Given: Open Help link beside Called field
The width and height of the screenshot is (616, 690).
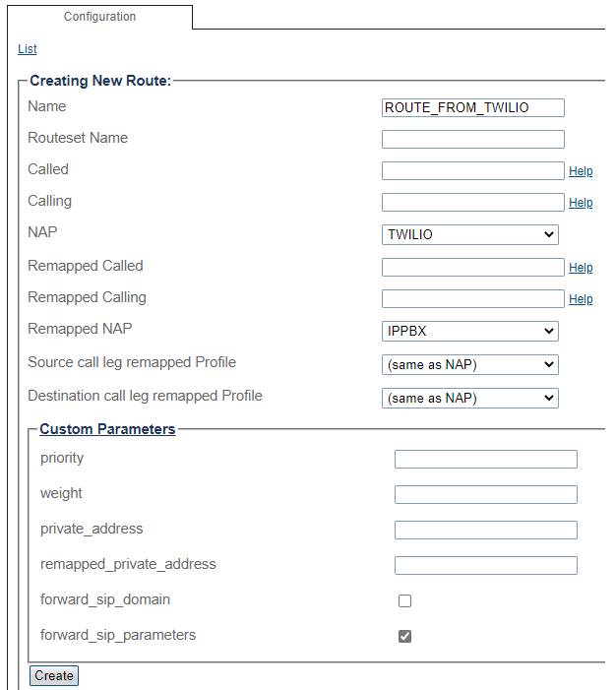Looking at the screenshot, I should (x=581, y=171).
